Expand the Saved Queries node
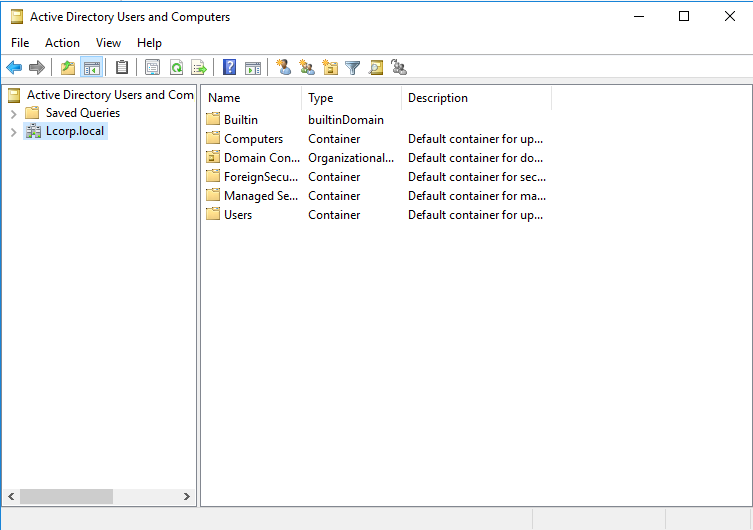 [13, 114]
